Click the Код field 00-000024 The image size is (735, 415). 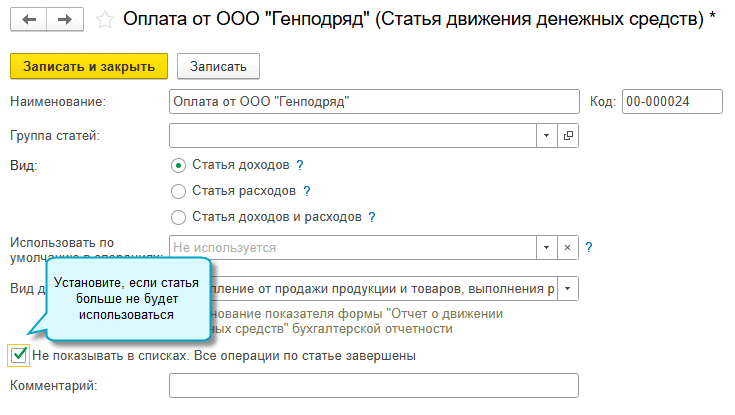672,101
